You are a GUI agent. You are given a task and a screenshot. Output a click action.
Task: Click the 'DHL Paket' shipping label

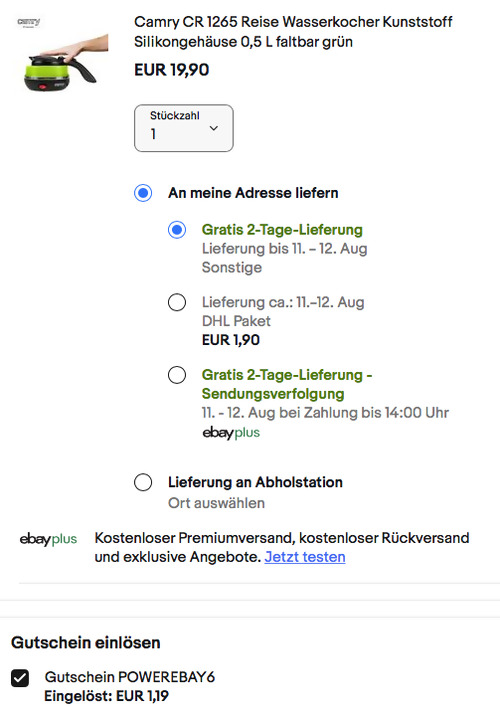236,321
